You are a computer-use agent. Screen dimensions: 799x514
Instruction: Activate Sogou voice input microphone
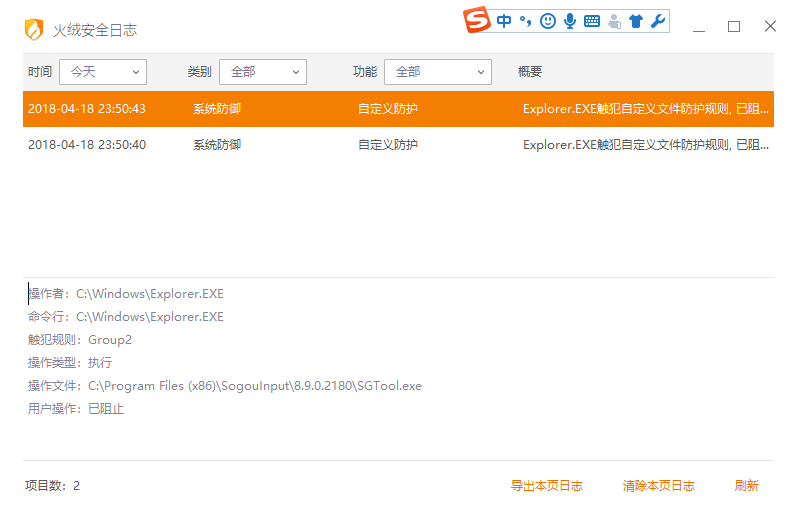point(570,21)
